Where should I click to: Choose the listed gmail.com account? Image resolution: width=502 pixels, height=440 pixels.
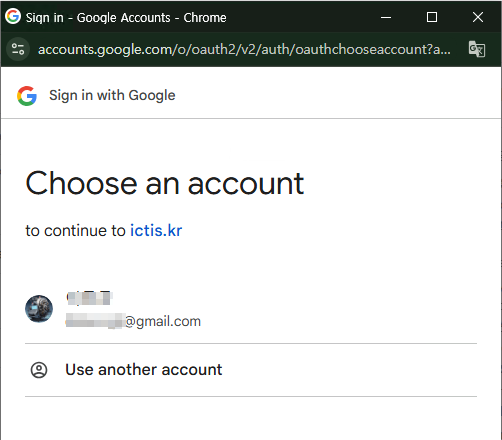coord(251,309)
